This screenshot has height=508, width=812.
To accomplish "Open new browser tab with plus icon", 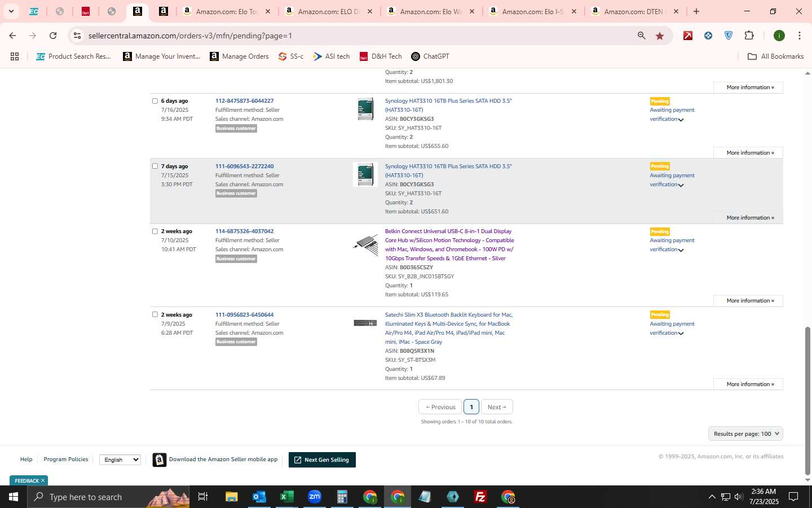I will tap(696, 11).
